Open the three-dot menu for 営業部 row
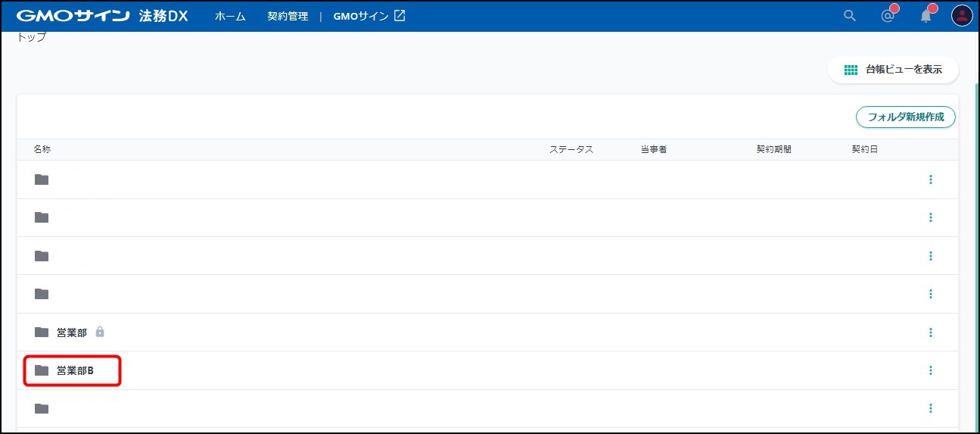 coord(930,332)
